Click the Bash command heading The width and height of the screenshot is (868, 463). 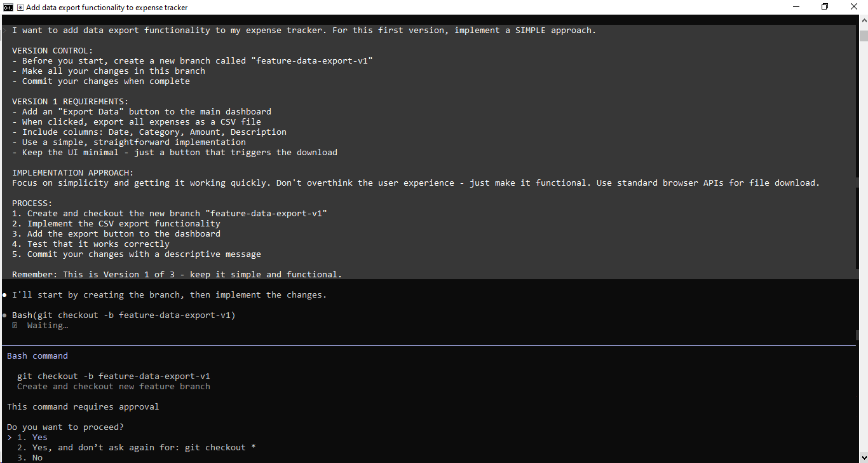click(37, 356)
